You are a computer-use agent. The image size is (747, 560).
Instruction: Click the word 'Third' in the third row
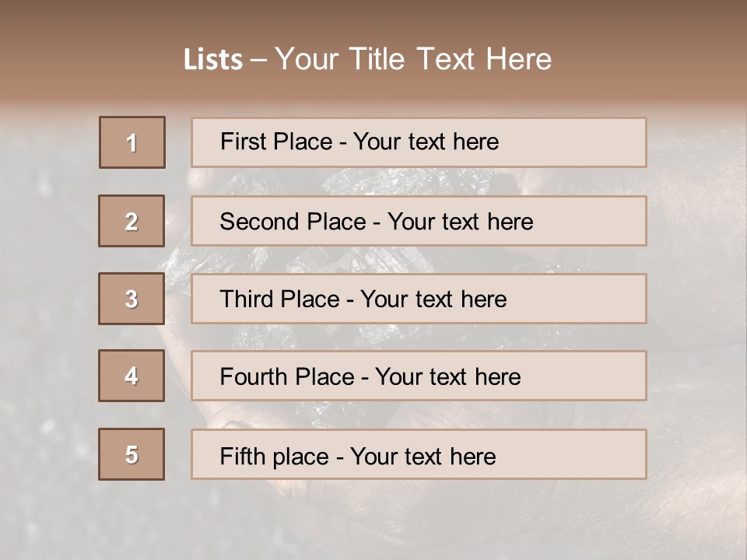click(246, 299)
